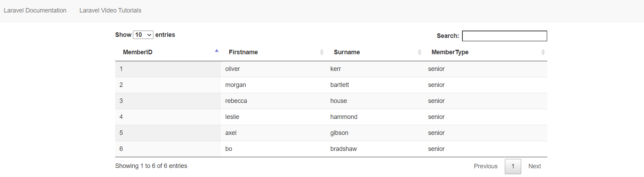This screenshot has width=644, height=177.
Task: Click the axel gibson row
Action: pyautogui.click(x=331, y=133)
